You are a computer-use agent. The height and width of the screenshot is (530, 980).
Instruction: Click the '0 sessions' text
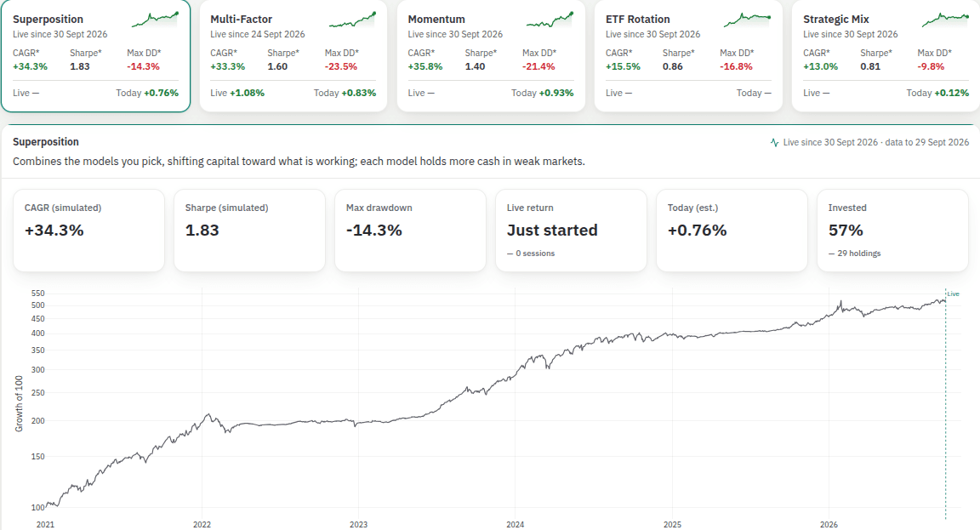pyautogui.click(x=535, y=254)
